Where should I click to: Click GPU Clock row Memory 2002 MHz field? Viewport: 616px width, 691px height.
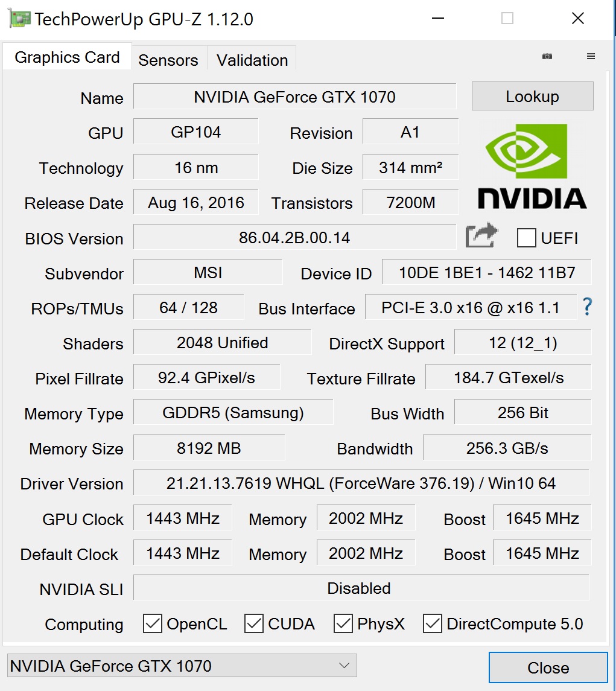click(x=366, y=518)
